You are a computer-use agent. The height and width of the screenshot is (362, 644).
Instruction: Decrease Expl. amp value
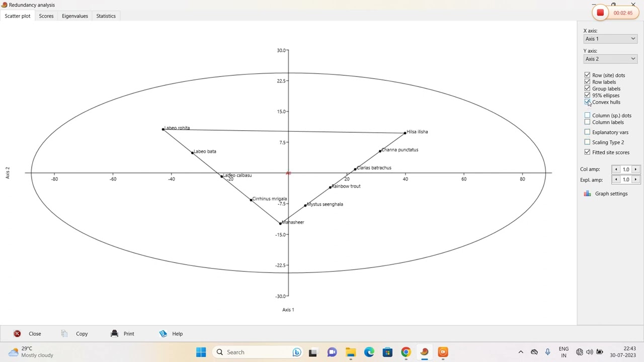616,179
